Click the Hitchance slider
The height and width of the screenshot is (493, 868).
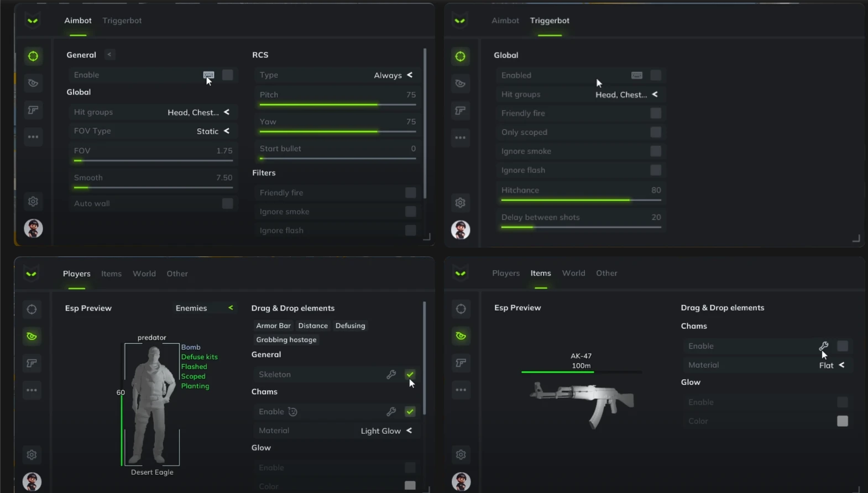tap(581, 200)
